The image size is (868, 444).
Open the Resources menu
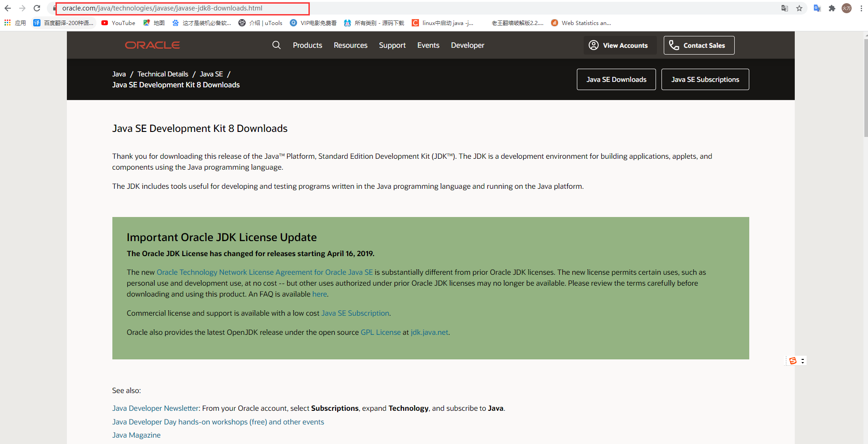point(351,45)
